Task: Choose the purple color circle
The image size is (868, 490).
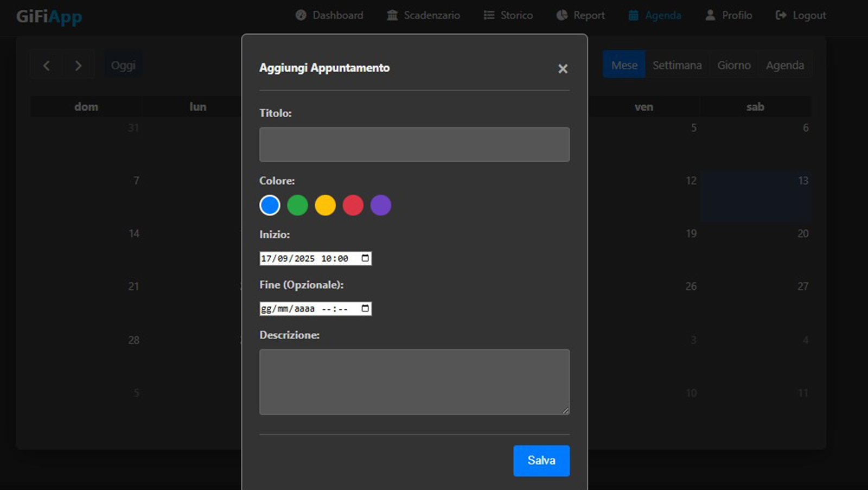Action: click(380, 205)
